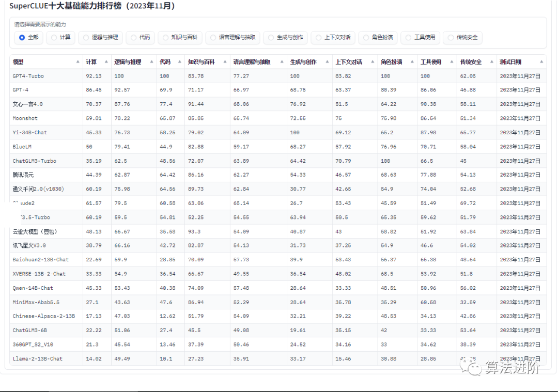Click the 讯飞星火V3.0 model name
The width and height of the screenshot is (558, 392).
pos(29,246)
